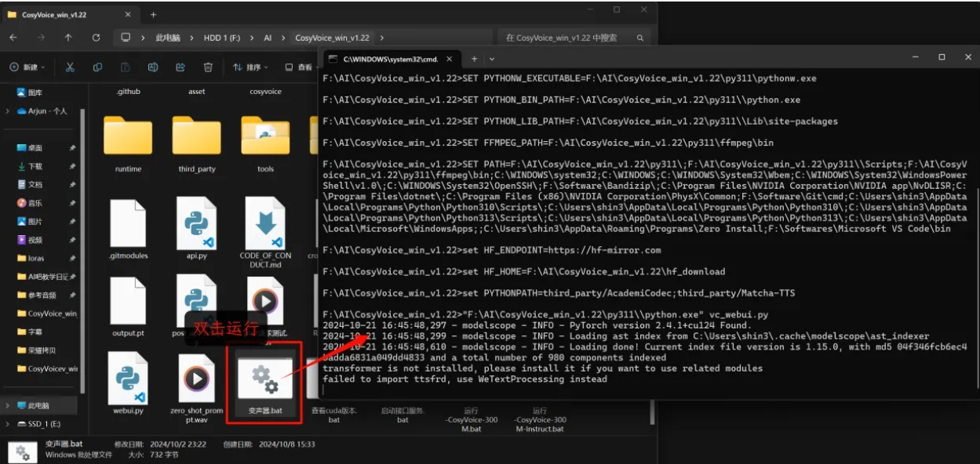Click the Delete trash can icon
This screenshot has width=980, height=464.
pyautogui.click(x=208, y=67)
